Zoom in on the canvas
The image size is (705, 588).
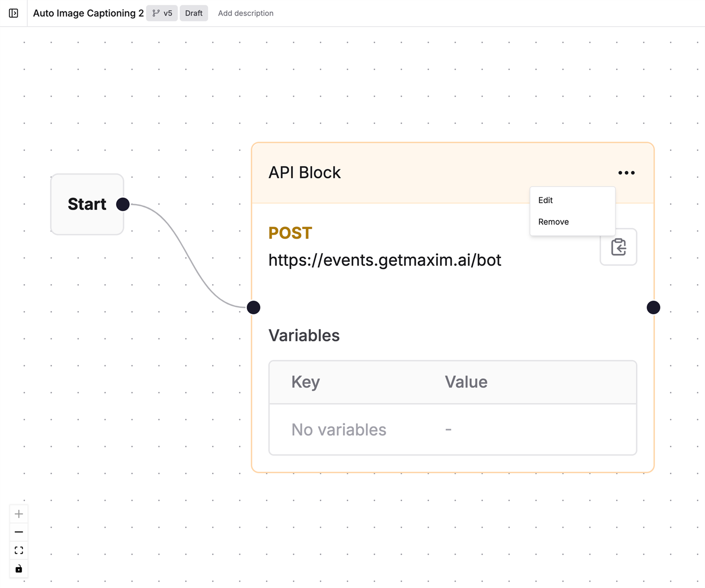click(19, 514)
